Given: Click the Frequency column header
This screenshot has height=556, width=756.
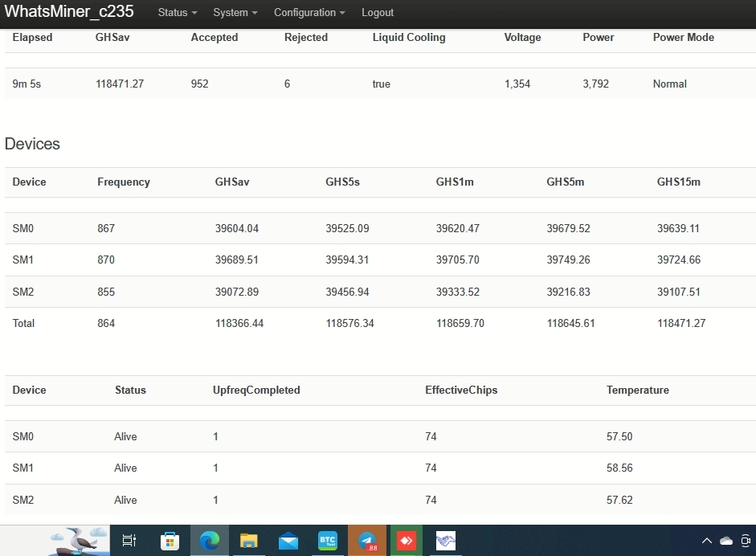Looking at the screenshot, I should point(124,182).
